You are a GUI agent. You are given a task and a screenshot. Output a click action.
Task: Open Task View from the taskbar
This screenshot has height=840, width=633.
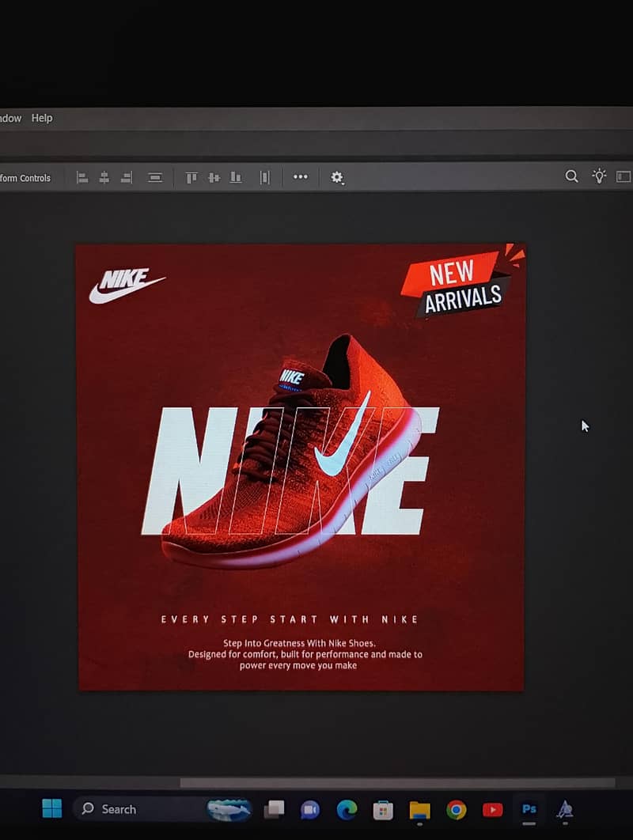[x=275, y=809]
